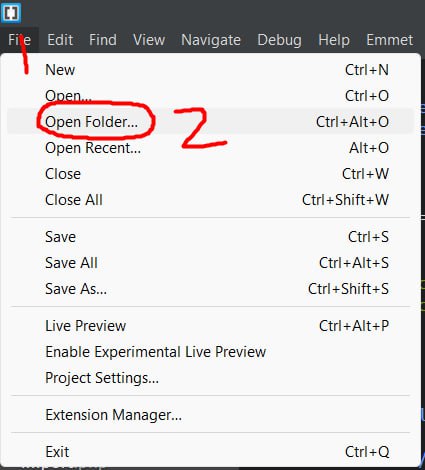The height and width of the screenshot is (470, 425).
Task: Select the Open... menu entry
Action: pyautogui.click(x=211, y=96)
